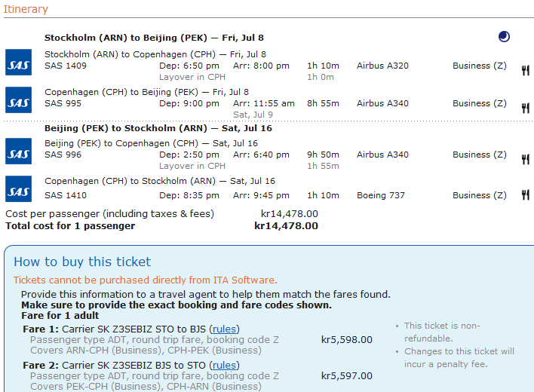Click the Beijing (PEK) to Stockholm (ARN) trip header
The height and width of the screenshot is (392, 534).
pyautogui.click(x=158, y=128)
